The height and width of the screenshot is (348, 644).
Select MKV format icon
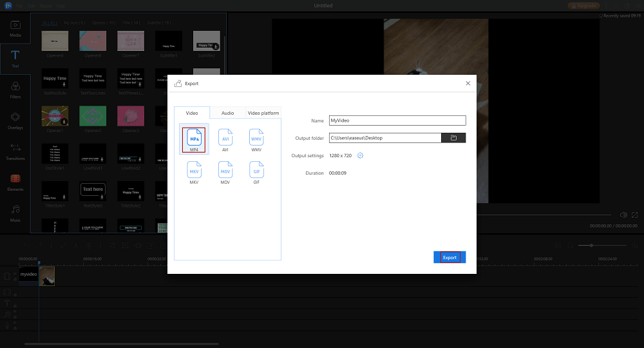click(194, 171)
